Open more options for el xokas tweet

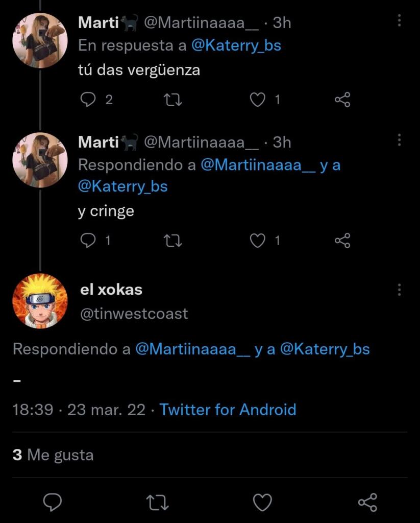coord(399,290)
